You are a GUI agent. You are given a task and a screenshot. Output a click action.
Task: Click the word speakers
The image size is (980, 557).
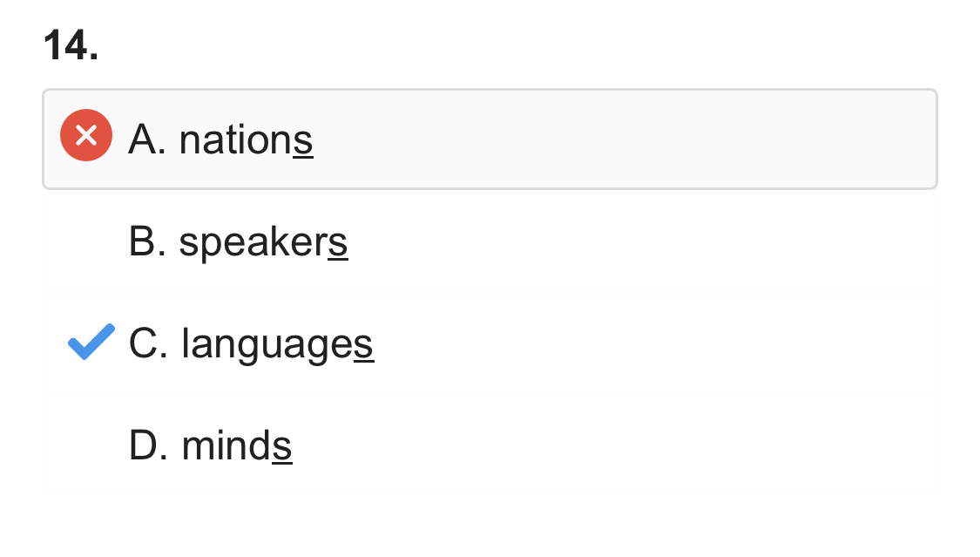[x=263, y=242]
